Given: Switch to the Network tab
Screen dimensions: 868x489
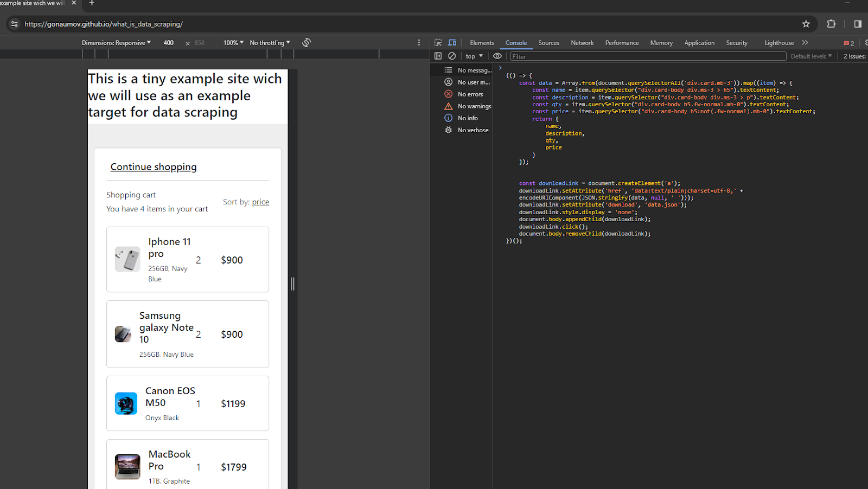Looking at the screenshot, I should (x=582, y=42).
